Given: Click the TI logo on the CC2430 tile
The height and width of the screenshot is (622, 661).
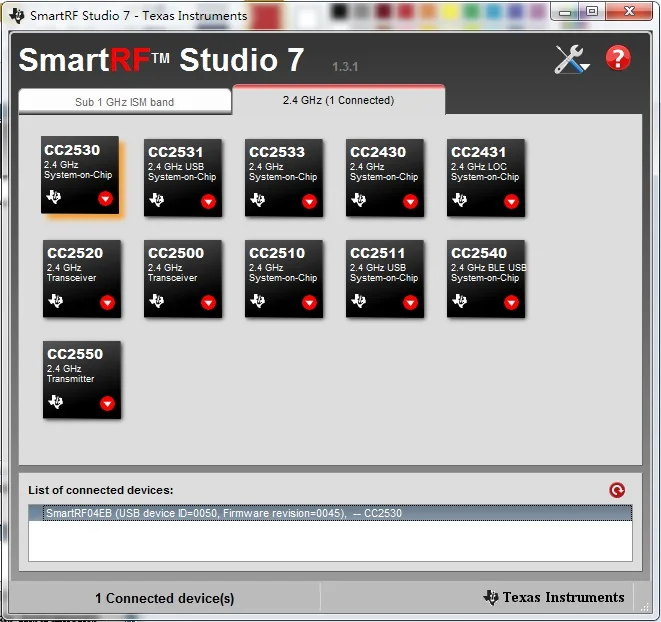Looking at the screenshot, I should [359, 199].
